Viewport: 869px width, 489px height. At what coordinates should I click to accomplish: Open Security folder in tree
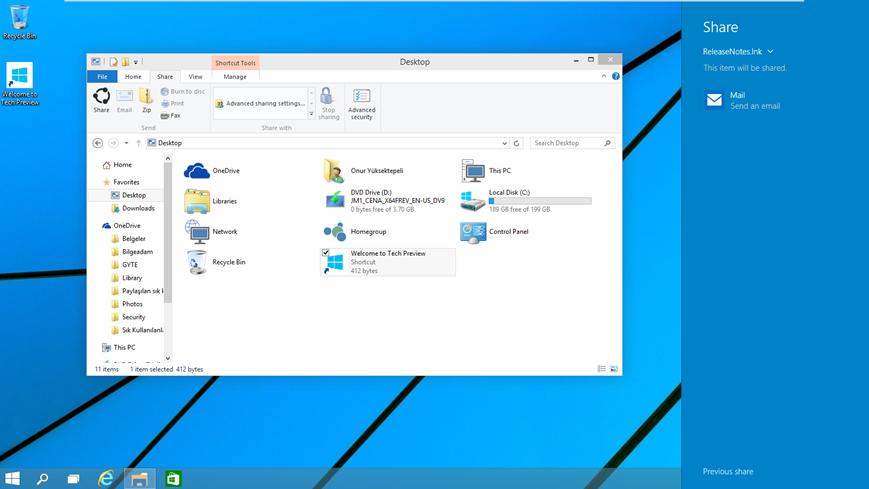click(128, 317)
